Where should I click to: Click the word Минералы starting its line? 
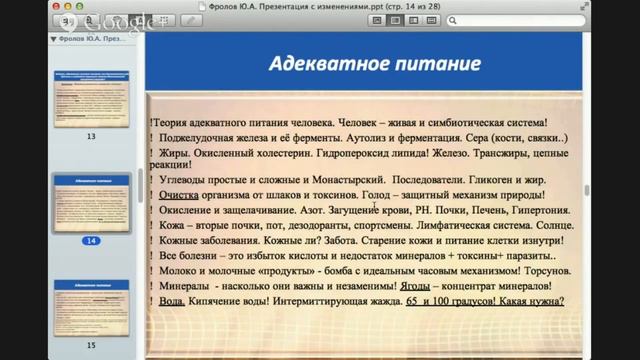click(184, 286)
